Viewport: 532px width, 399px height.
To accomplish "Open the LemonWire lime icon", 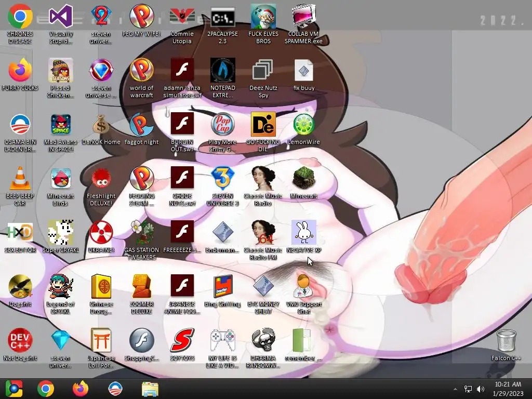I will [303, 124].
